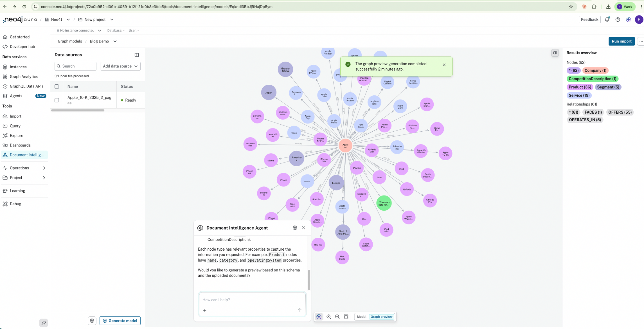Screen dimensions: 644x329
Task: Pin the sidebar with pin icon
Action: 43,323
